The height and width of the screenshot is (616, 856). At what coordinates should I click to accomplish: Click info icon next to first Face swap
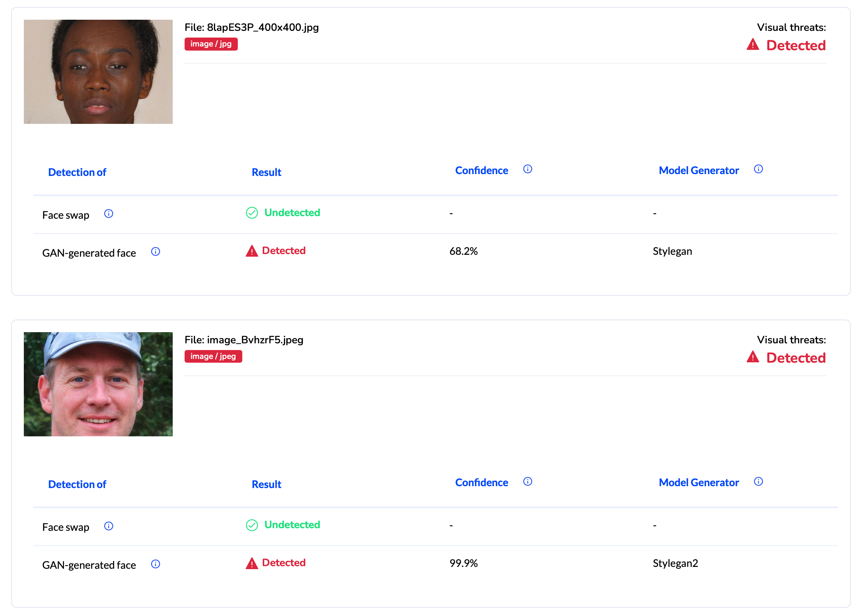(109, 214)
